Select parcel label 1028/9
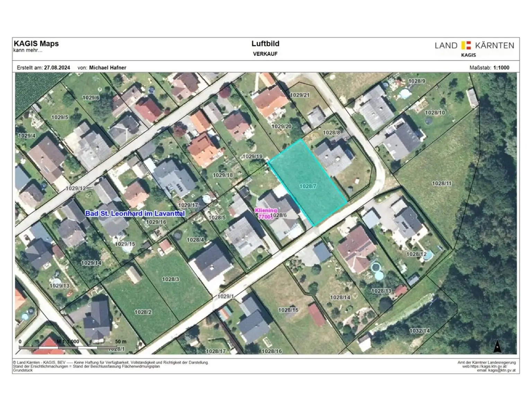Screen dimensions: 532x411 click(x=417, y=81)
